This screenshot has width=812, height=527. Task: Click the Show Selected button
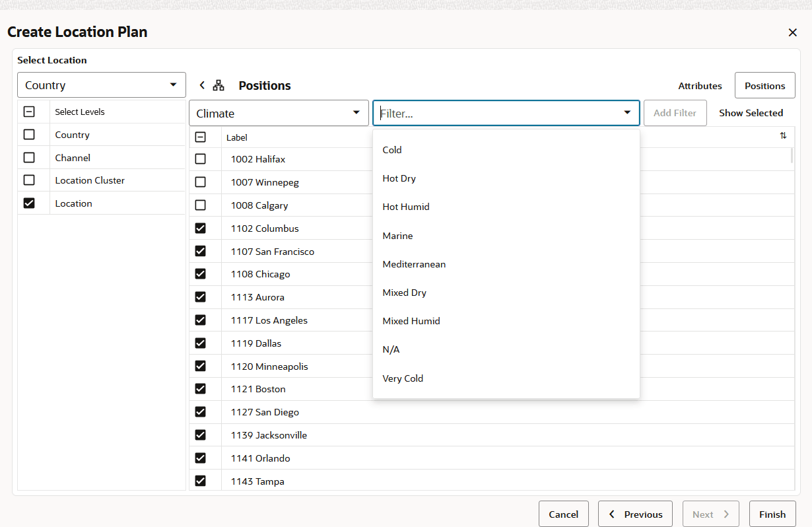[x=751, y=113]
